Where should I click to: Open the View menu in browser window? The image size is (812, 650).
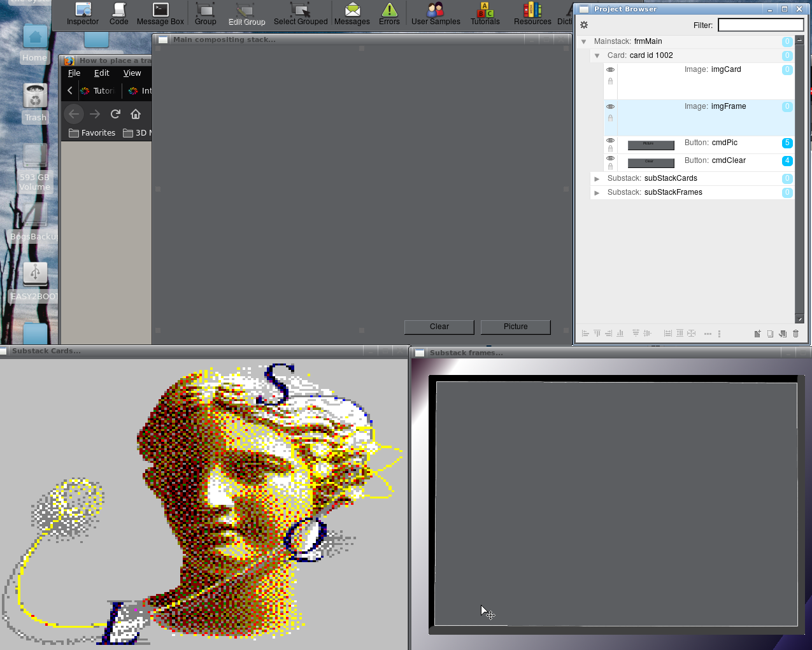pyautogui.click(x=132, y=73)
